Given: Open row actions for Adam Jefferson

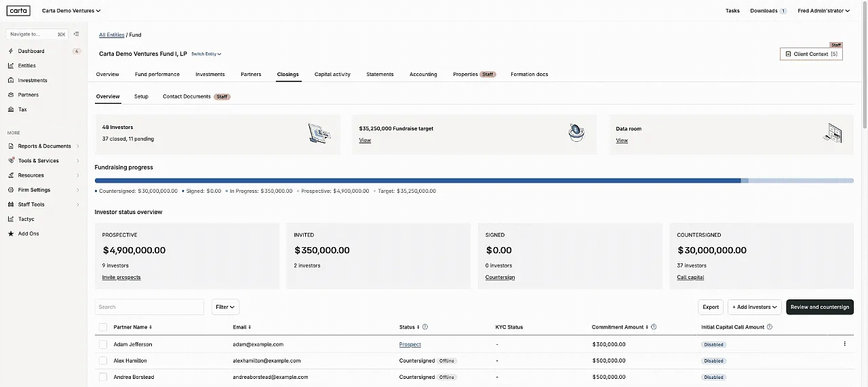Looking at the screenshot, I should coord(844,344).
